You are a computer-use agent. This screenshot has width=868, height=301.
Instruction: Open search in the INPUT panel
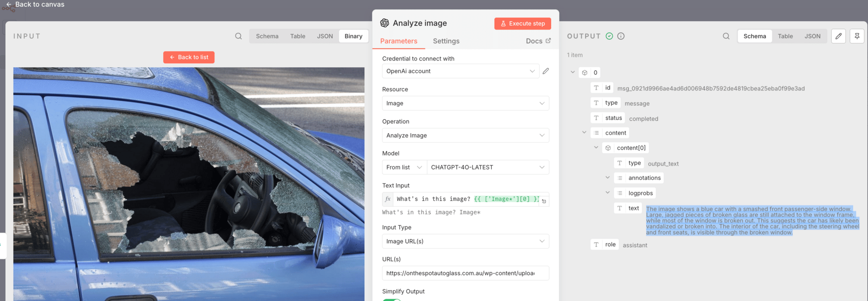point(238,36)
